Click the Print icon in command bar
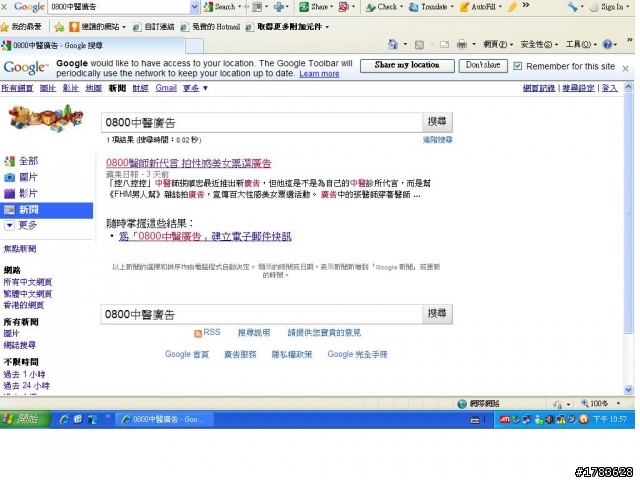The image size is (640, 480). tap(462, 44)
